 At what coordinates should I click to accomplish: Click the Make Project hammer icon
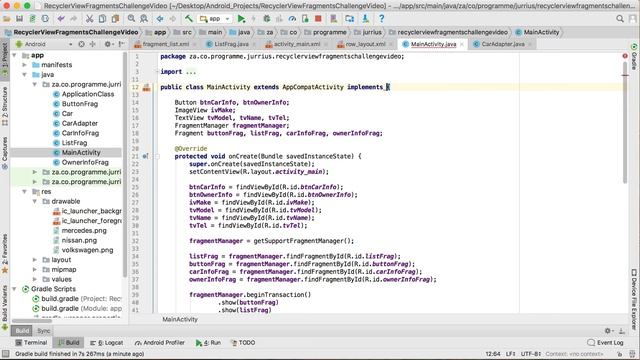pos(188,18)
